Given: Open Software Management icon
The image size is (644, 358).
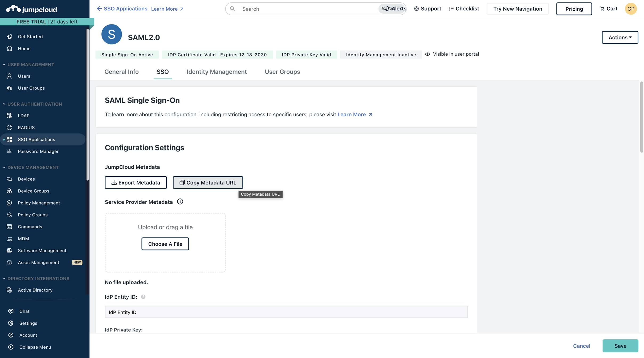Looking at the screenshot, I should click(10, 250).
